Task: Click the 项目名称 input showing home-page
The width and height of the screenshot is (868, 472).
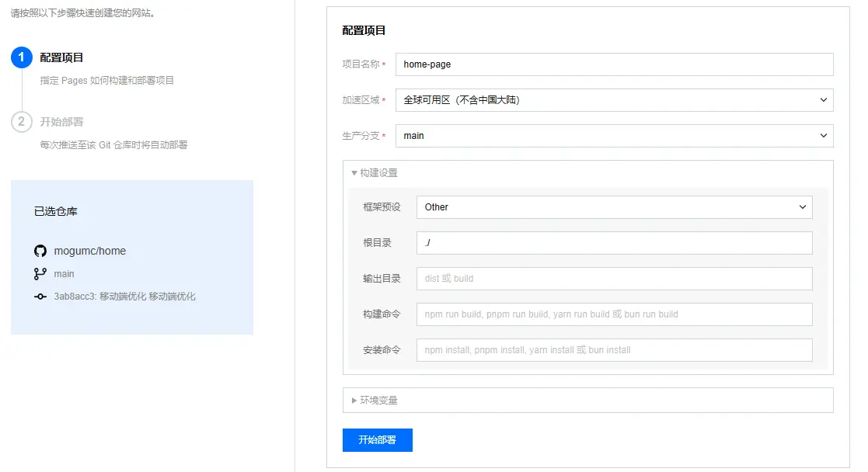Action: 614,64
